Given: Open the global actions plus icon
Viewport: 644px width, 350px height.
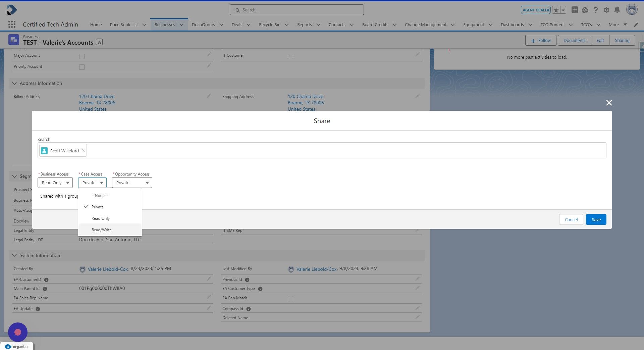Looking at the screenshot, I should coord(575,10).
